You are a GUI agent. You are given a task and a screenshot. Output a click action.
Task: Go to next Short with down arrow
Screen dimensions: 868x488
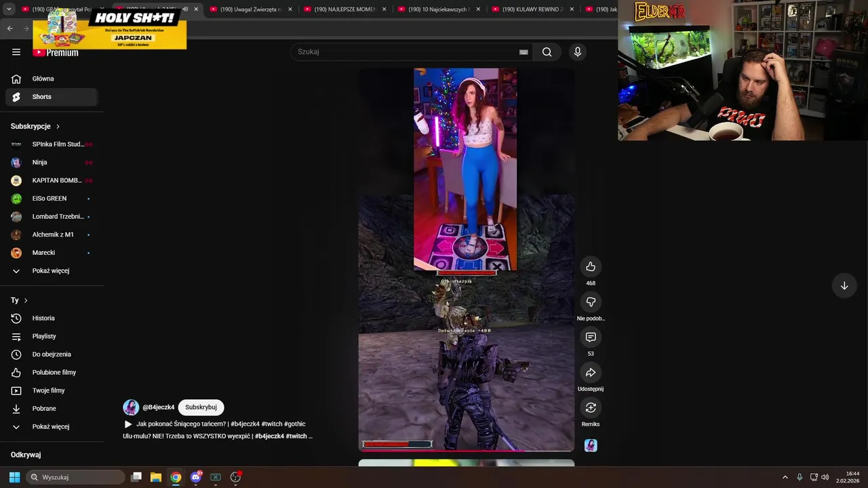pyautogui.click(x=844, y=286)
